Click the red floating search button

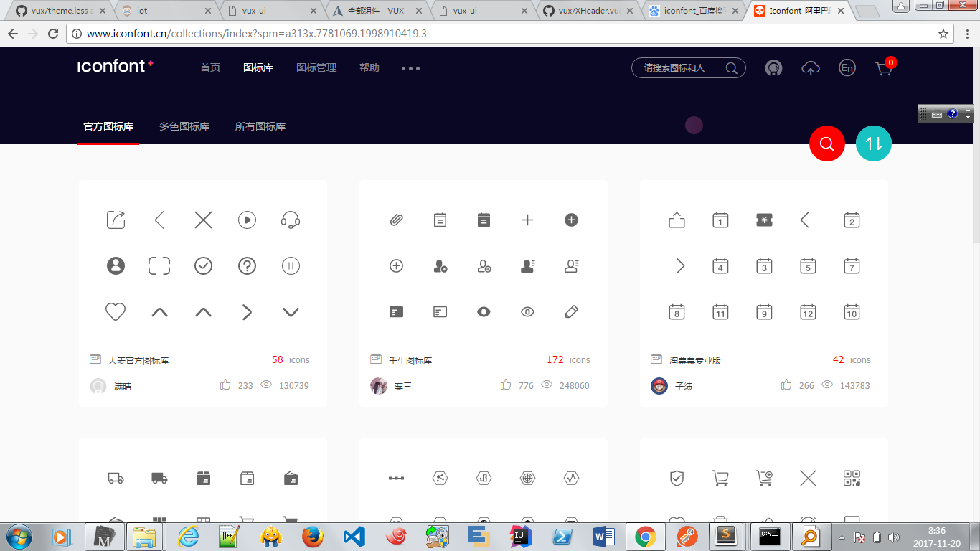(827, 143)
